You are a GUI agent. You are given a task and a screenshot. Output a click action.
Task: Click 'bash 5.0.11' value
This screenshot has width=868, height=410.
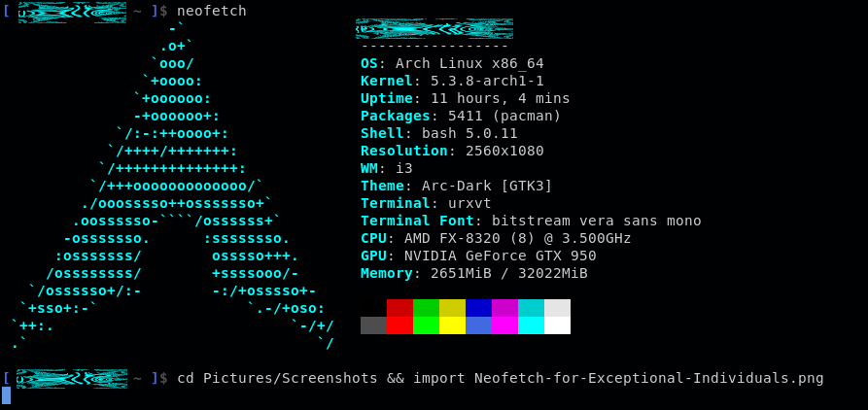[x=469, y=133]
